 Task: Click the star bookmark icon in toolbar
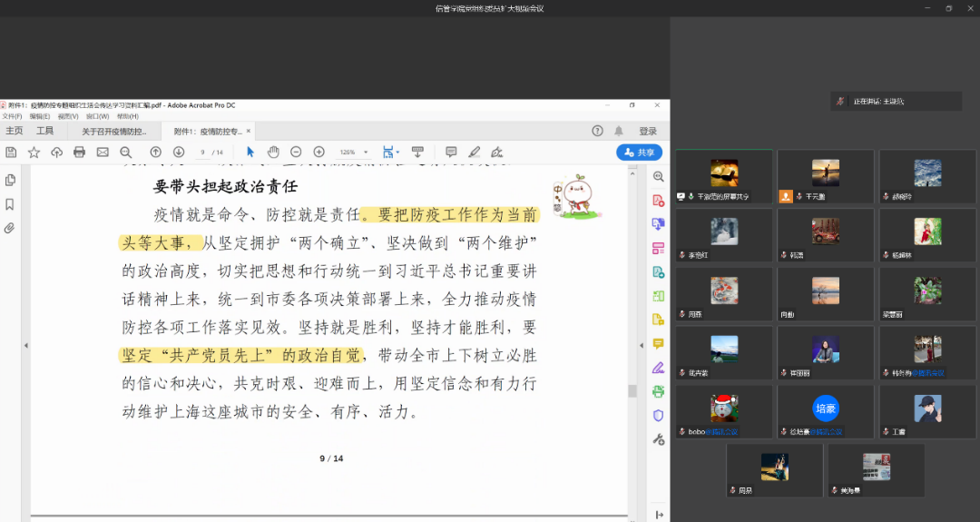coord(34,153)
